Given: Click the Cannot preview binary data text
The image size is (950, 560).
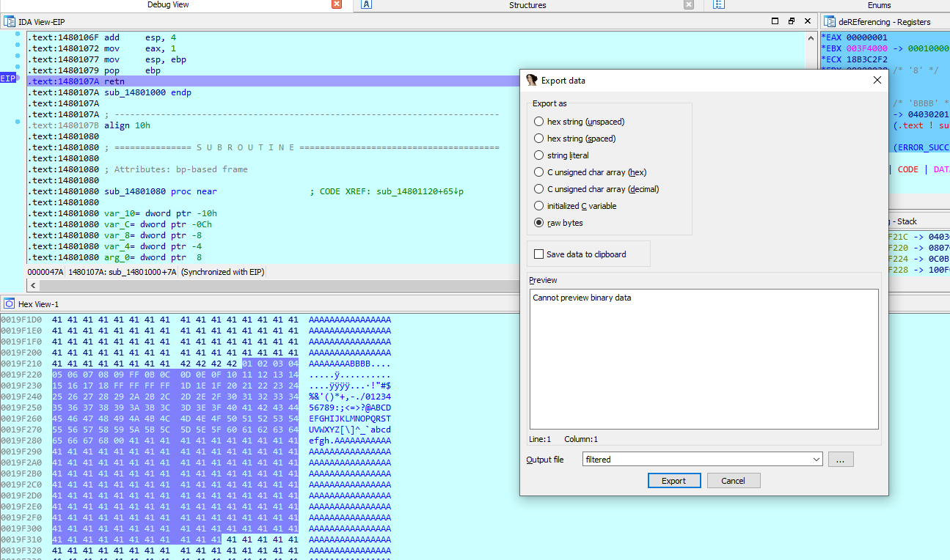Looking at the screenshot, I should [x=582, y=298].
